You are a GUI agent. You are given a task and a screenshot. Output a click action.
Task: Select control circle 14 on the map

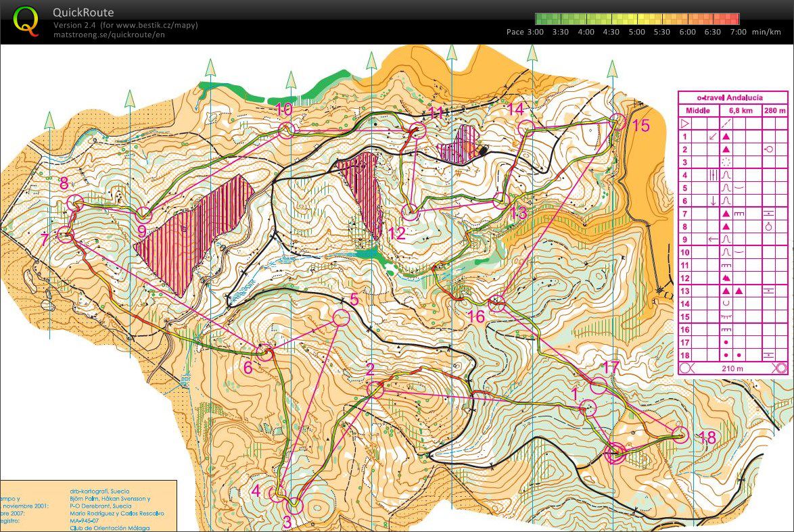527,128
